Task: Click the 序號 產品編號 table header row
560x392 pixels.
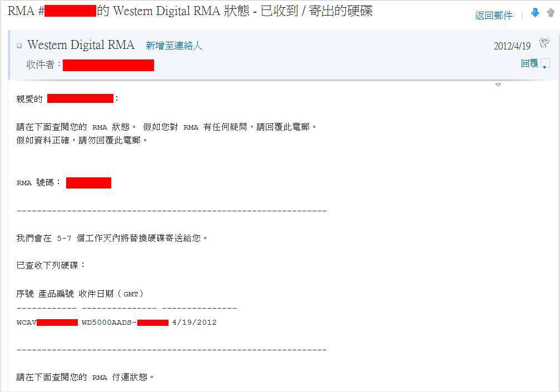Action: tap(80, 294)
